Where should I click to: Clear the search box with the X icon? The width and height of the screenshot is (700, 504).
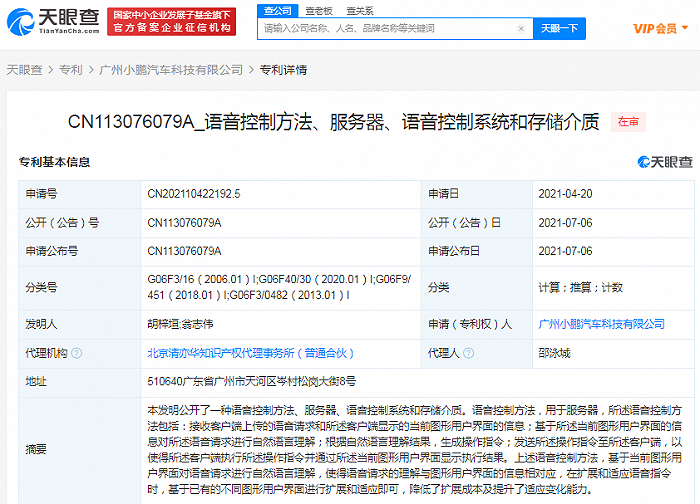[x=521, y=29]
